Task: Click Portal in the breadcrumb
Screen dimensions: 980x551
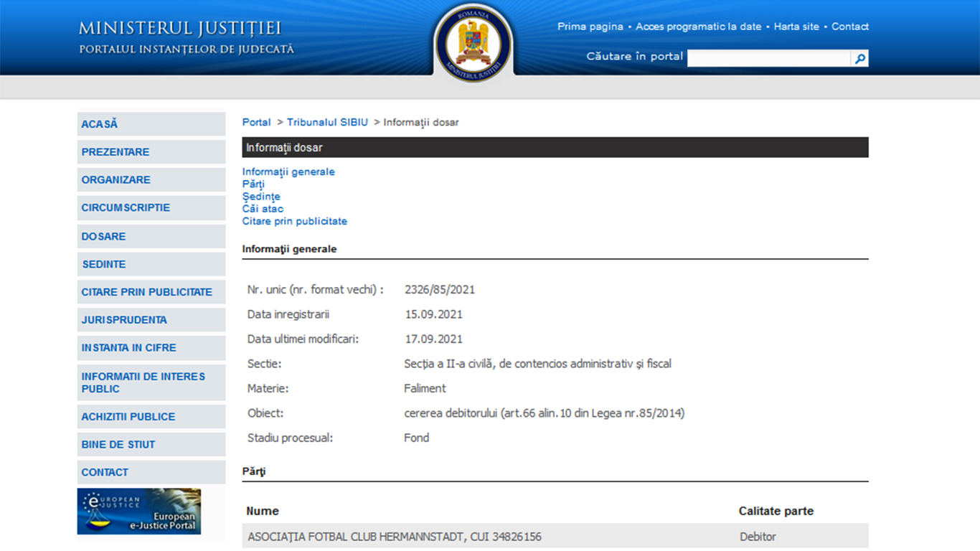Action: tap(256, 123)
